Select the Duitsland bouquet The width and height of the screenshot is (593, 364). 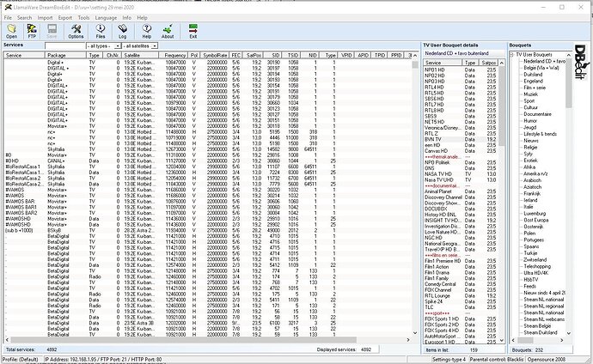pyautogui.click(x=533, y=75)
